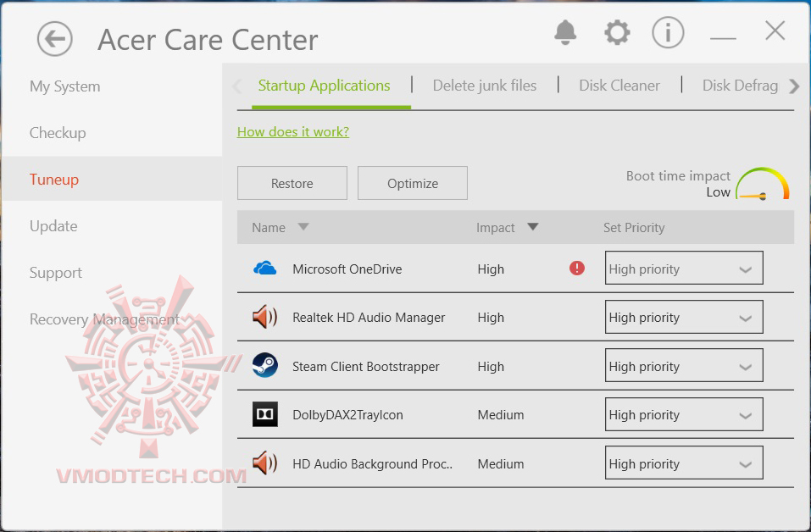This screenshot has height=532, width=811.
Task: Click the Steam Client Bootstrapper icon
Action: coord(265,366)
